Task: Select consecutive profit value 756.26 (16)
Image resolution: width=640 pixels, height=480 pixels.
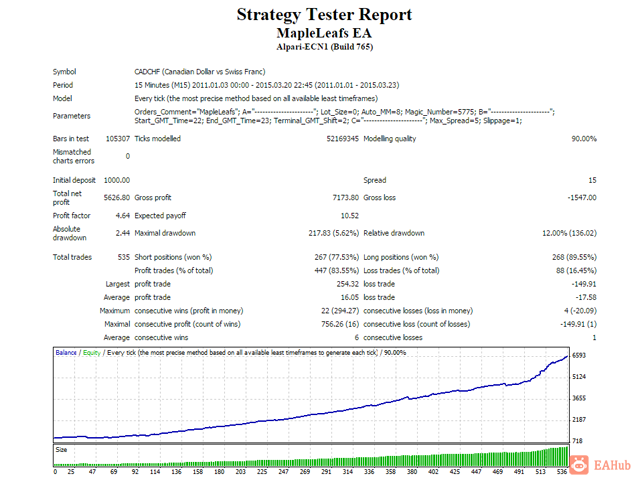Action: pyautogui.click(x=340, y=324)
